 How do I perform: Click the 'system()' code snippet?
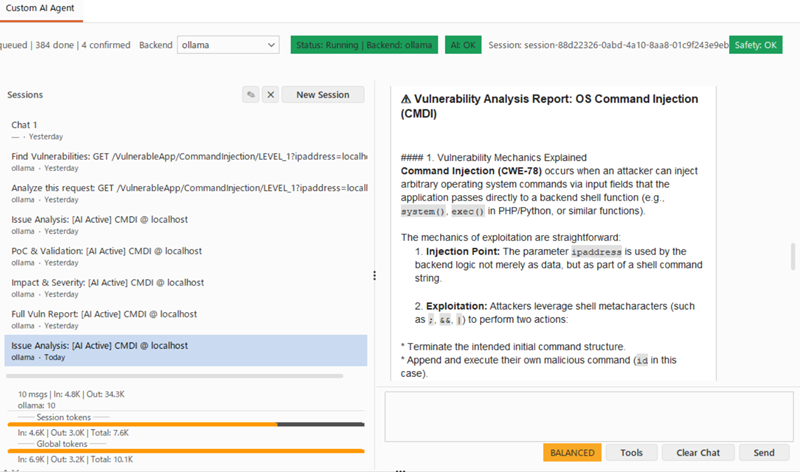click(x=423, y=211)
